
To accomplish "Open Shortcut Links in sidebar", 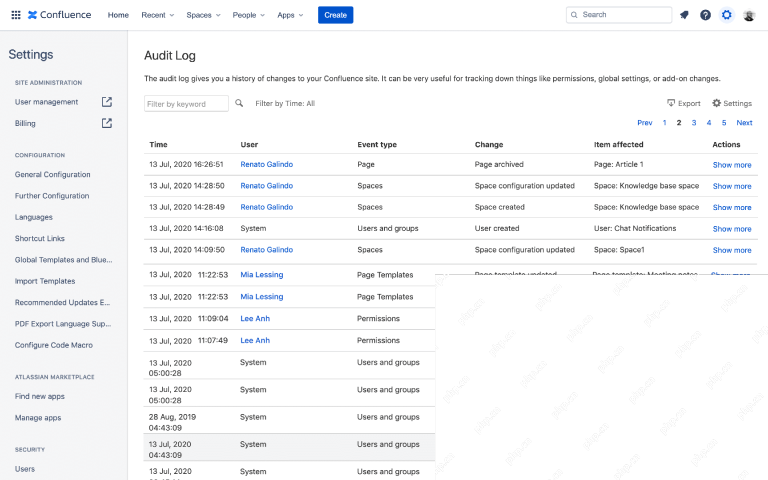I will [40, 239].
